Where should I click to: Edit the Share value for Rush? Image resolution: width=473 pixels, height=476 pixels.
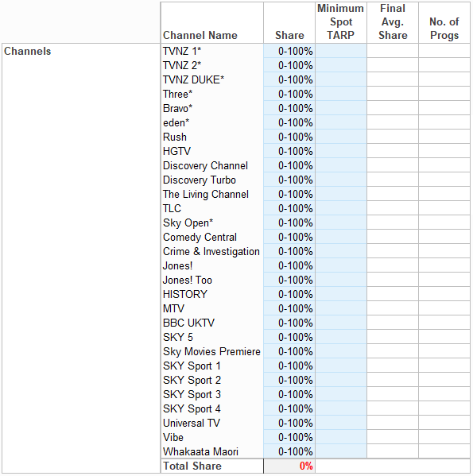(289, 137)
